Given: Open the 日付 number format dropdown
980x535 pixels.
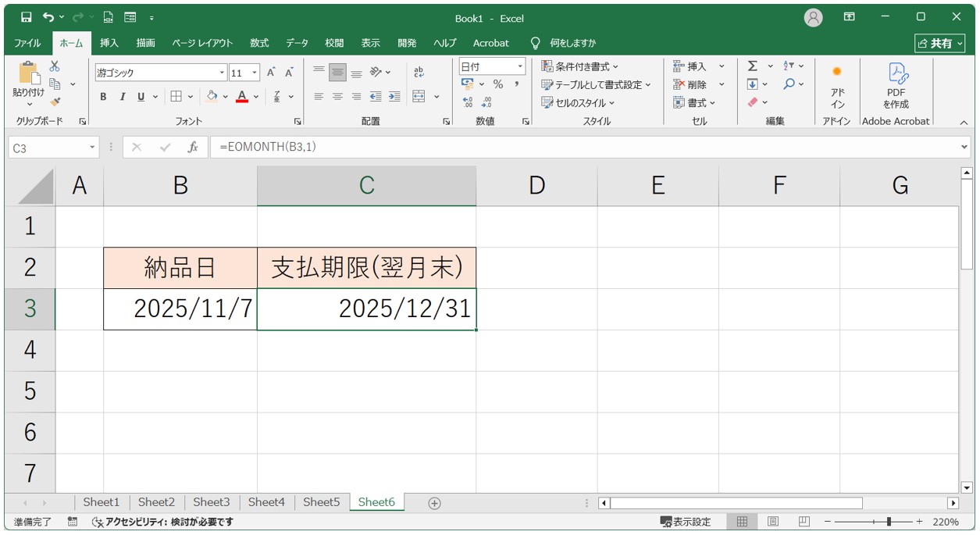Looking at the screenshot, I should tap(519, 66).
